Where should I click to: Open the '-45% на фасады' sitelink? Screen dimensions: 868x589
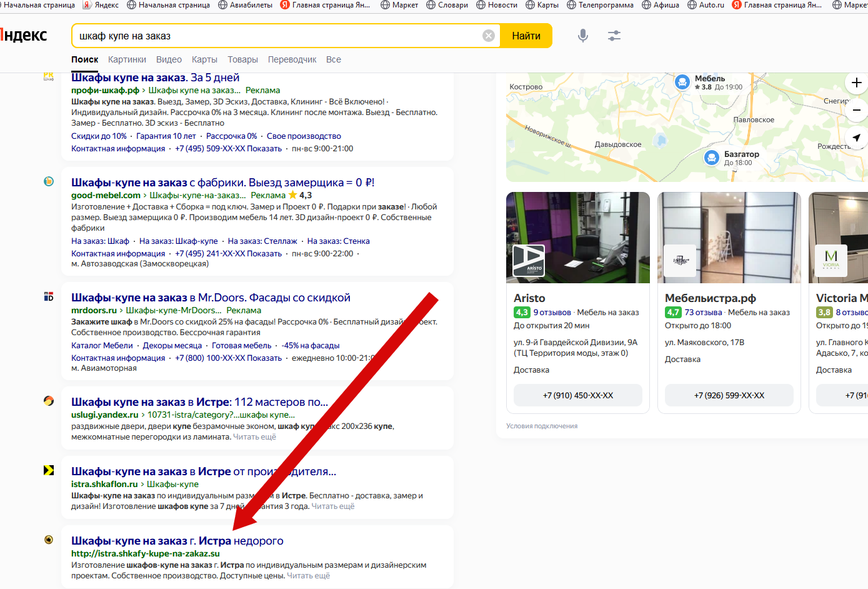pyautogui.click(x=311, y=345)
